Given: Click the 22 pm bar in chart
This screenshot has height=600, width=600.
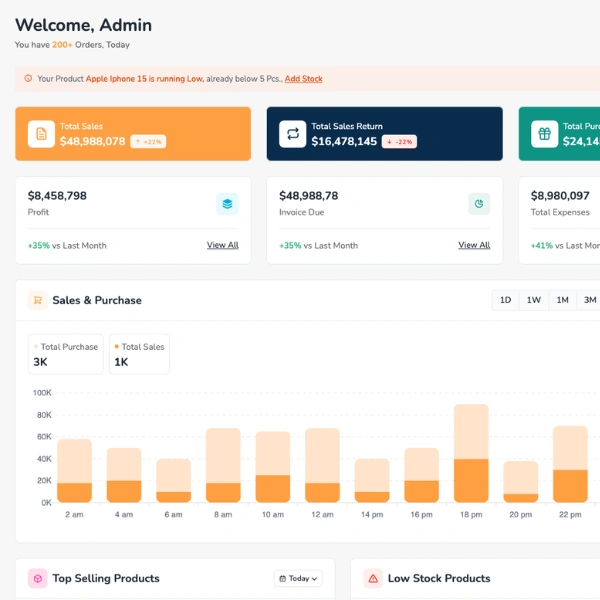Looking at the screenshot, I should coord(570,464).
